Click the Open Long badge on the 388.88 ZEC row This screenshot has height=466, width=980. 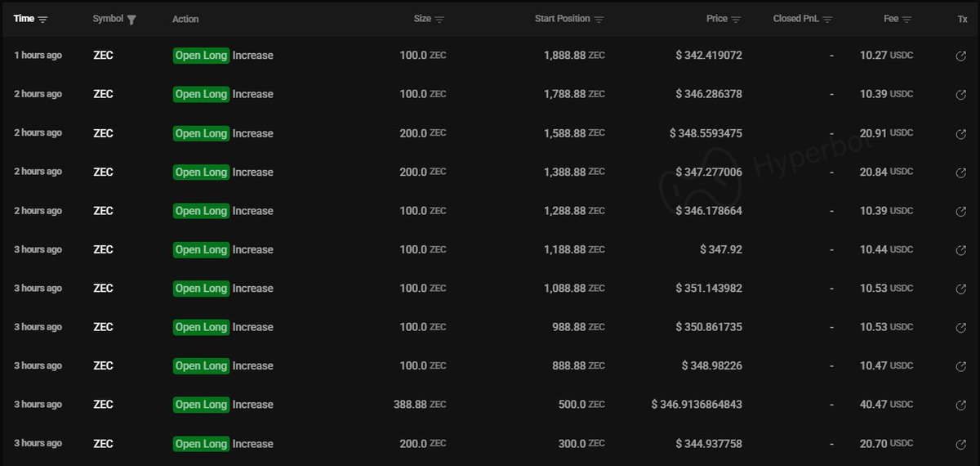click(x=201, y=405)
